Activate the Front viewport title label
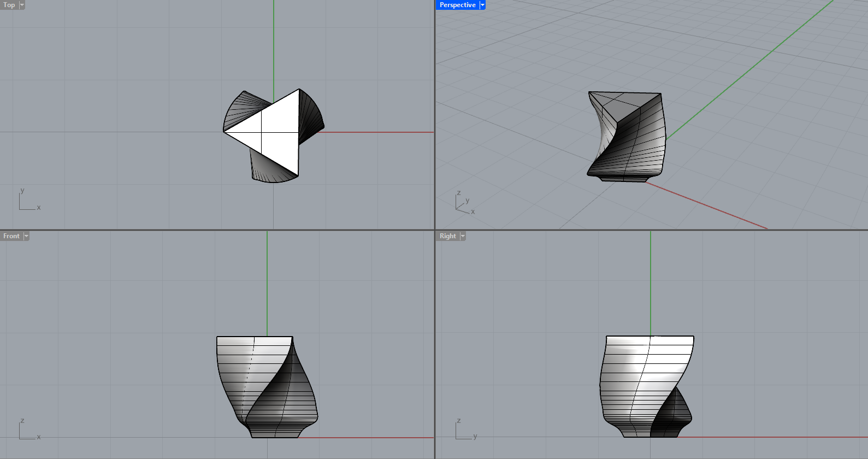Screen dimensions: 868x459 click(x=11, y=236)
